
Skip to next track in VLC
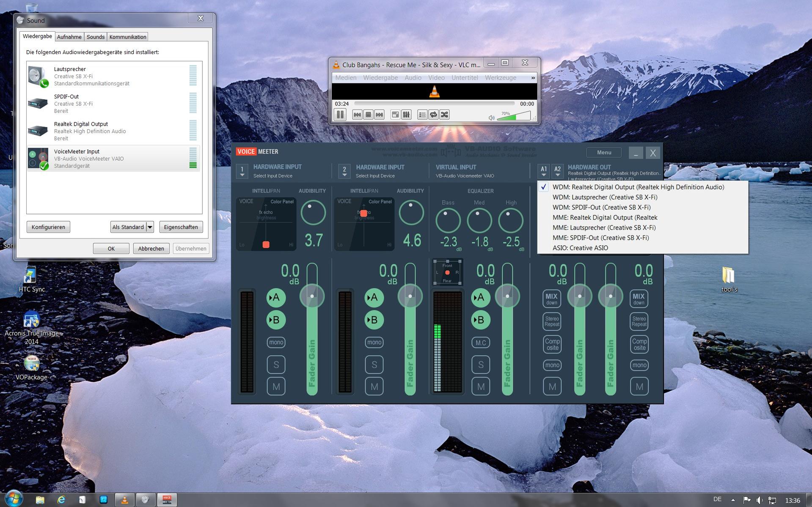tap(379, 115)
